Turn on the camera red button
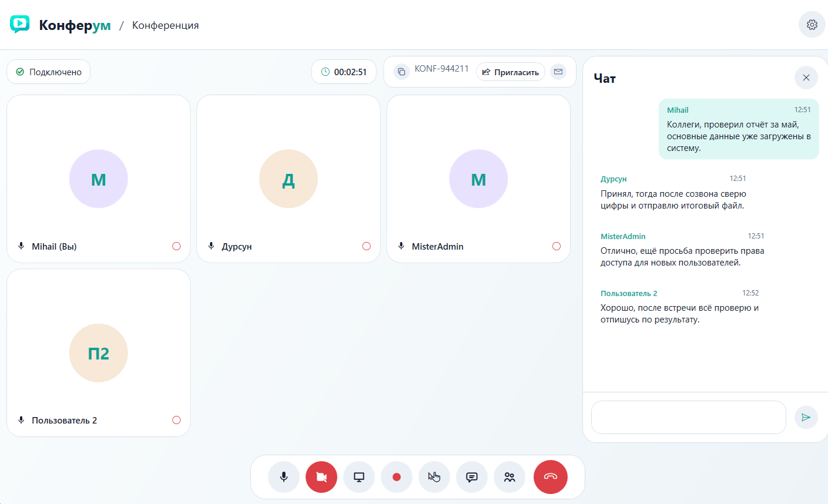The width and height of the screenshot is (828, 504). coord(321,477)
